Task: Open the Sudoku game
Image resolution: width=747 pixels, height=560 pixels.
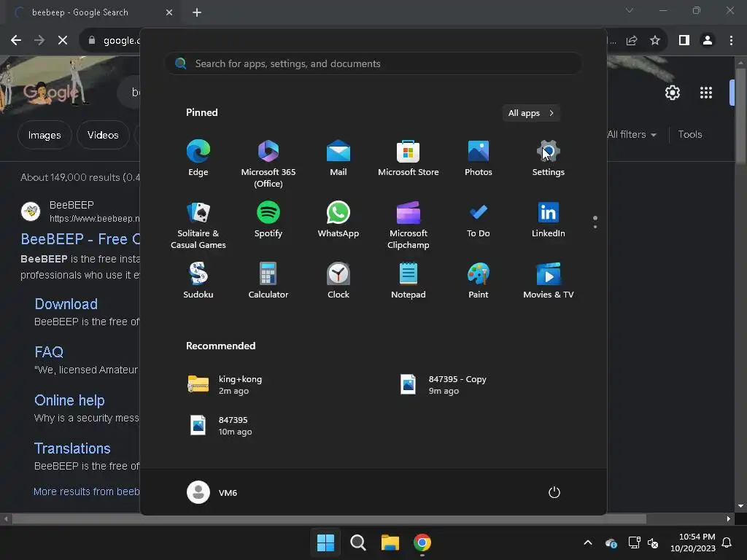Action: coord(198,281)
